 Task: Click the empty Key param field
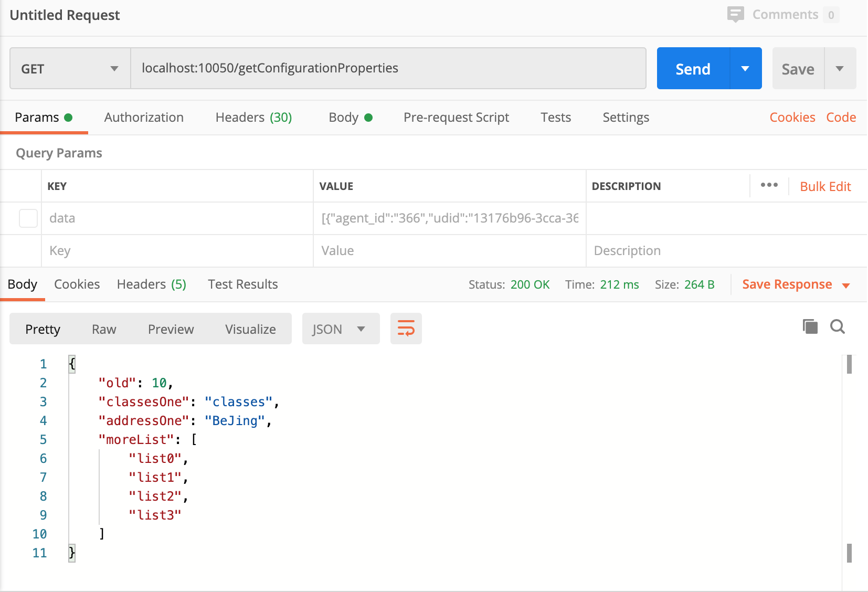click(177, 251)
